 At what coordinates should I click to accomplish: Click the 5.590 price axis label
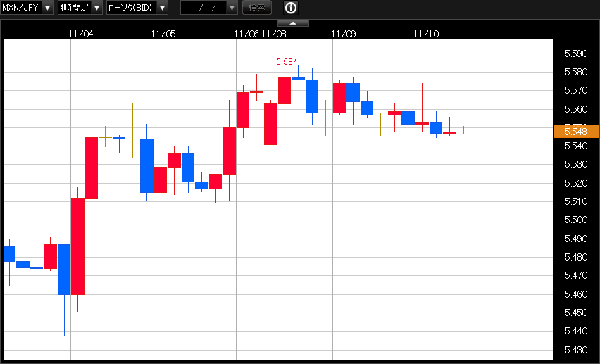[576, 54]
